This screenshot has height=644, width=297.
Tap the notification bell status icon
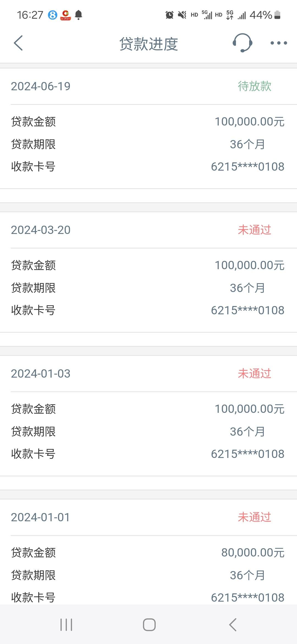point(79,15)
